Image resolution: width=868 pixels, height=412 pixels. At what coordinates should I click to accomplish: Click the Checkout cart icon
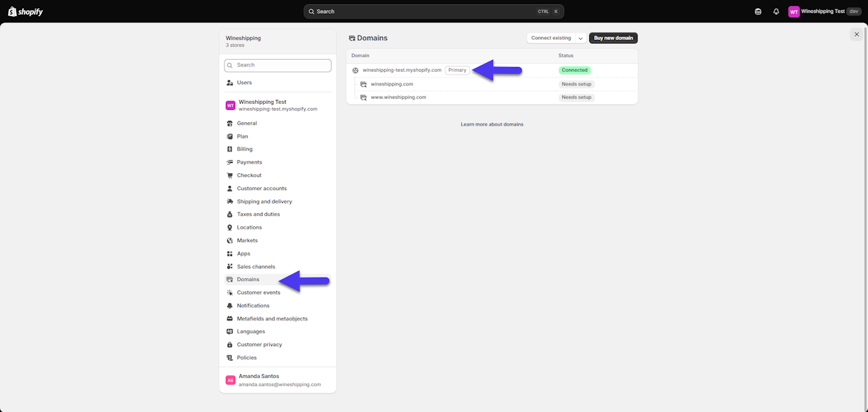tap(230, 175)
